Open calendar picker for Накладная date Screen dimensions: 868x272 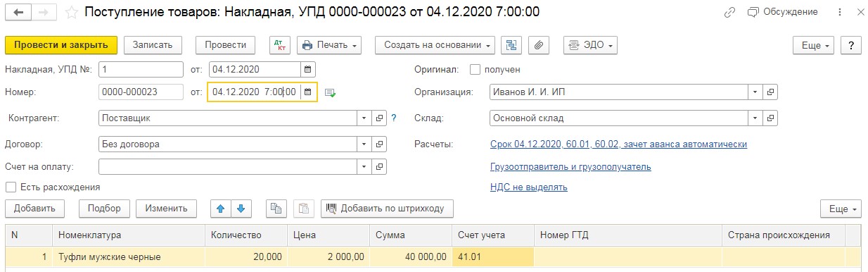point(307,70)
